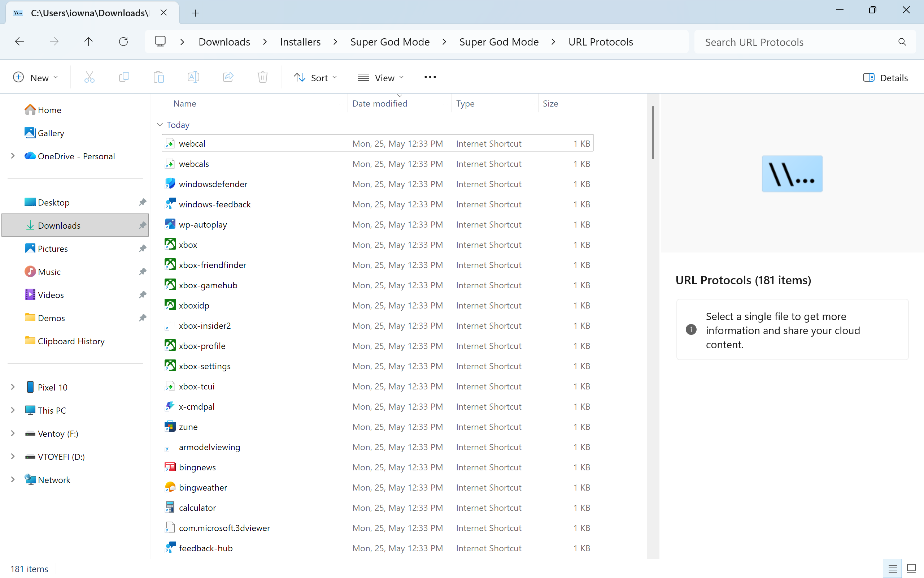Screen dimensions: 924x578
Task: Add a new tab
Action: 196,13
